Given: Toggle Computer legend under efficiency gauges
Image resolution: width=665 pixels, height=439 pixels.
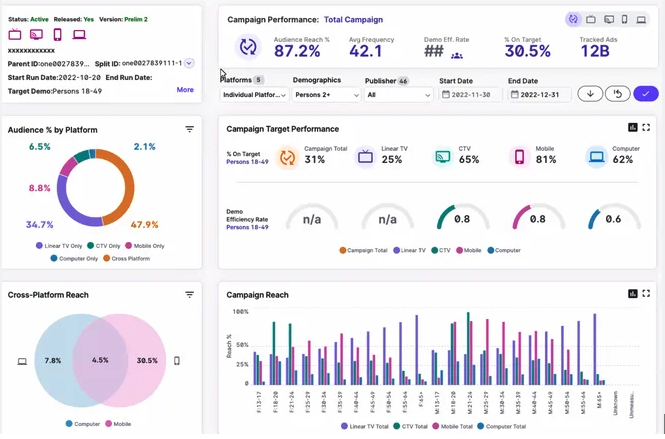Looking at the screenshot, I should 504,250.
